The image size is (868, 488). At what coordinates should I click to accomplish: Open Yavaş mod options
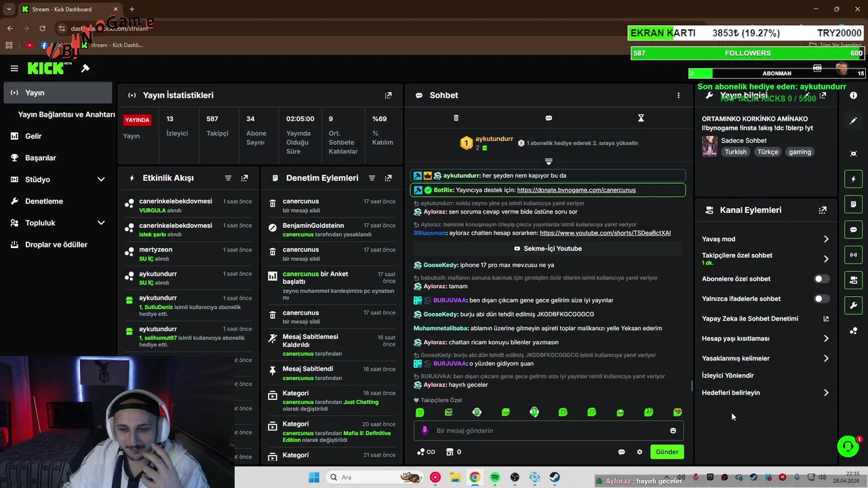click(x=766, y=239)
